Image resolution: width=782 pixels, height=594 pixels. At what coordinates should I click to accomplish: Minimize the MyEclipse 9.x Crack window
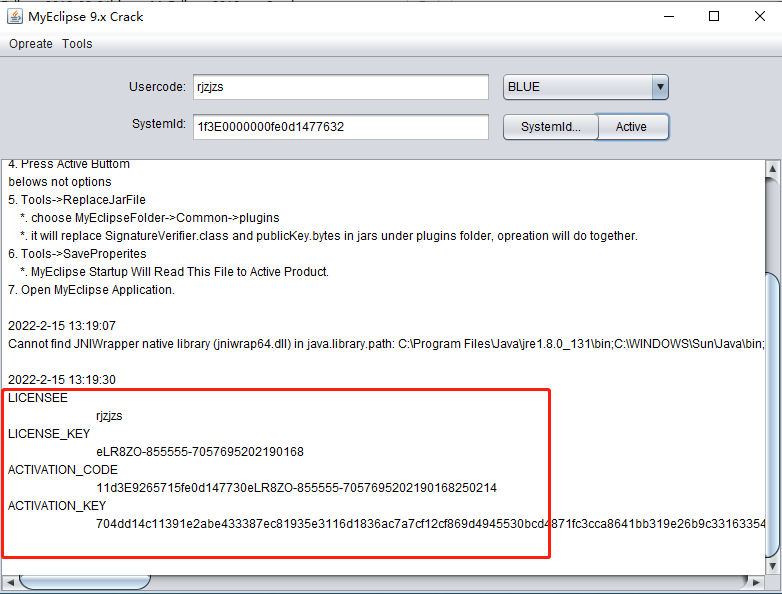tap(669, 16)
